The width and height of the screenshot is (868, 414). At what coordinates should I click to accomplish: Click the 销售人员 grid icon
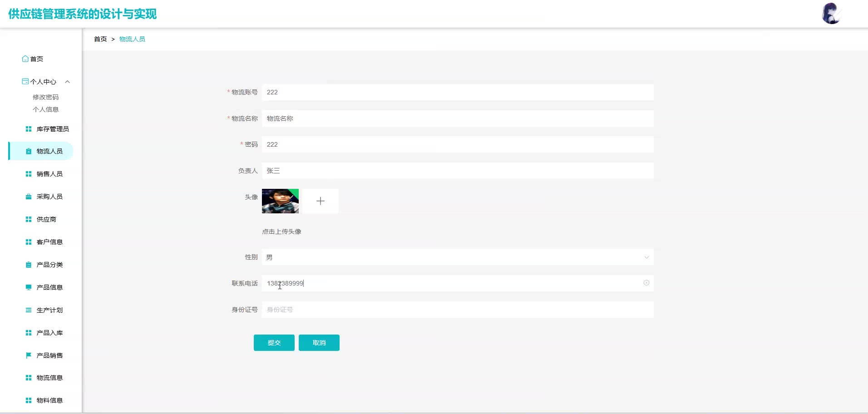pos(29,174)
